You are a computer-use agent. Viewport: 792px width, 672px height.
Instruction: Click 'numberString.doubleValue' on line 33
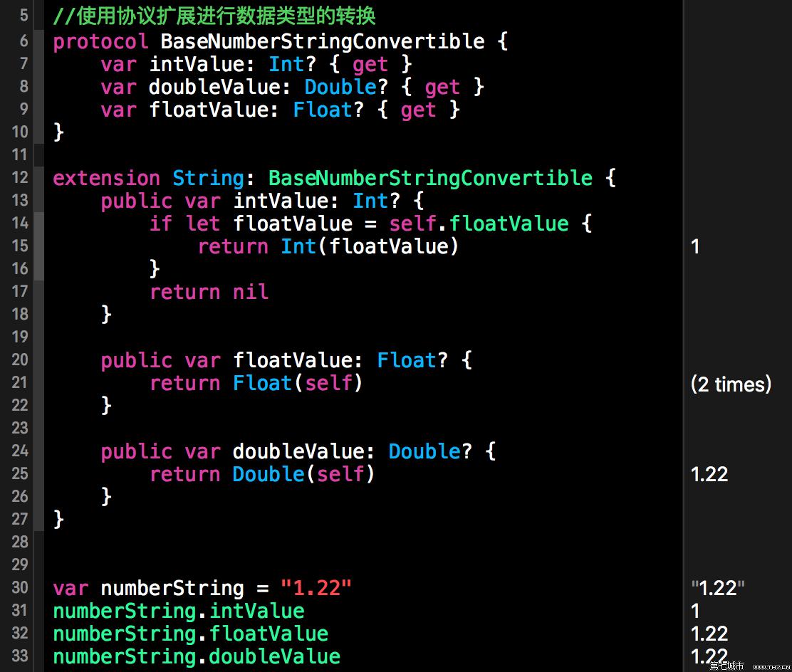(197, 656)
